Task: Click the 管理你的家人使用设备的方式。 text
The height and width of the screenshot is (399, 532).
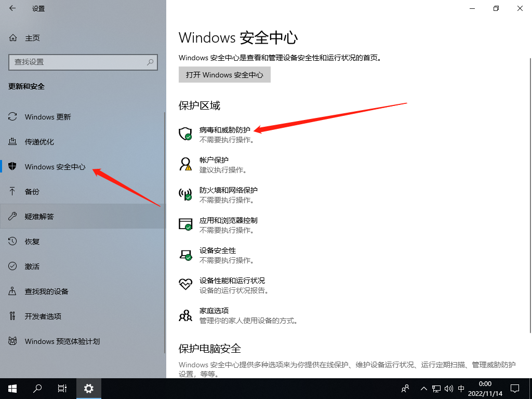Action: [x=249, y=321]
